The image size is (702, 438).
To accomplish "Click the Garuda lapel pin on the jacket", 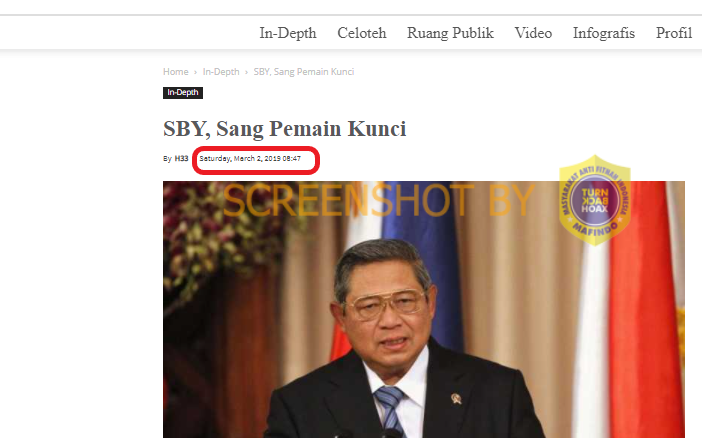I will 456,398.
